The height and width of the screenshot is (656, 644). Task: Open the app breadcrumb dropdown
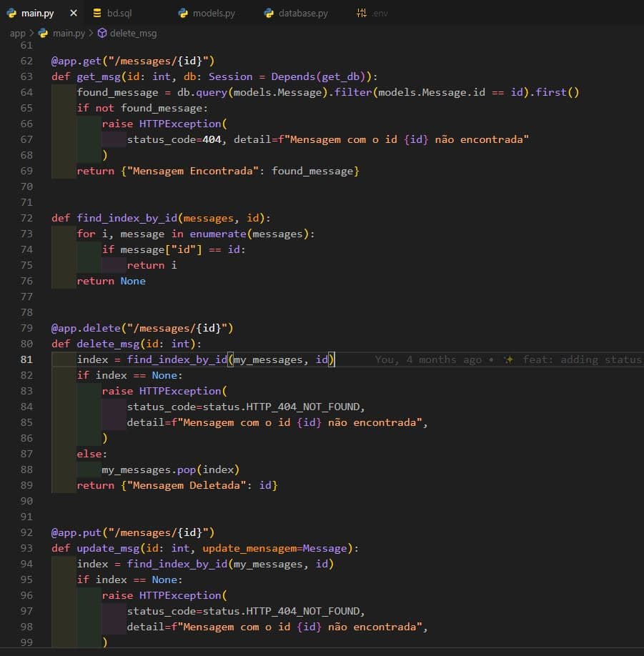16,32
